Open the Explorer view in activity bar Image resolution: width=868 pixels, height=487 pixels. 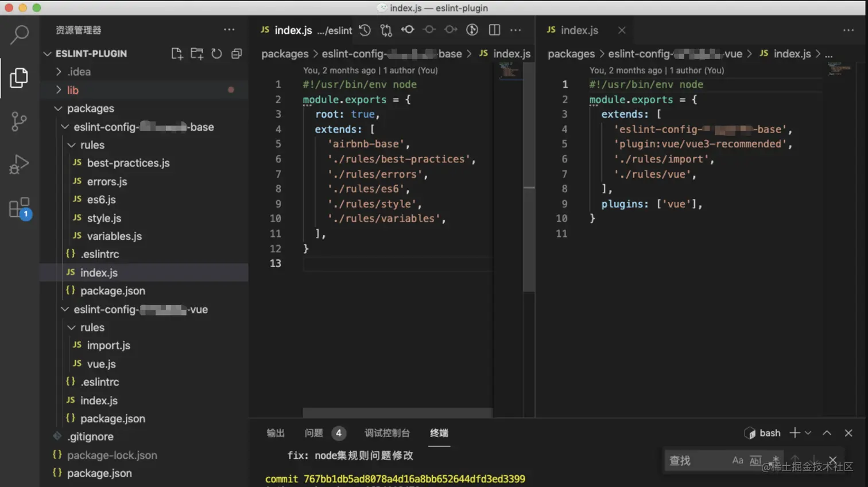point(19,78)
